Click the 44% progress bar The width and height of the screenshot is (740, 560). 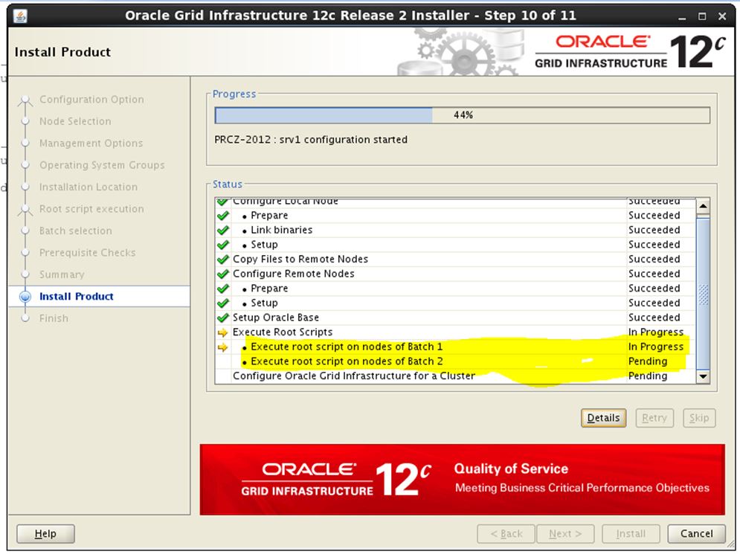tap(462, 115)
